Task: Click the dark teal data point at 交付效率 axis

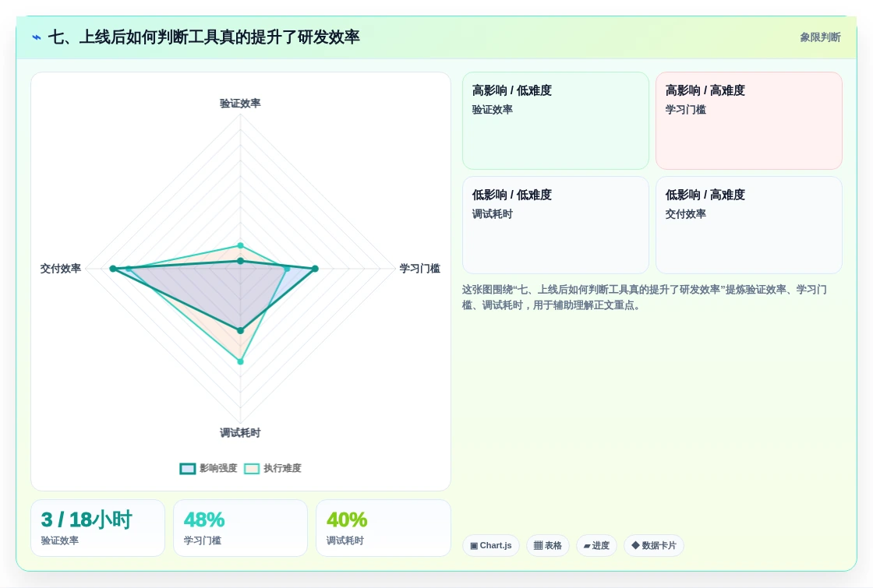Action: (113, 269)
